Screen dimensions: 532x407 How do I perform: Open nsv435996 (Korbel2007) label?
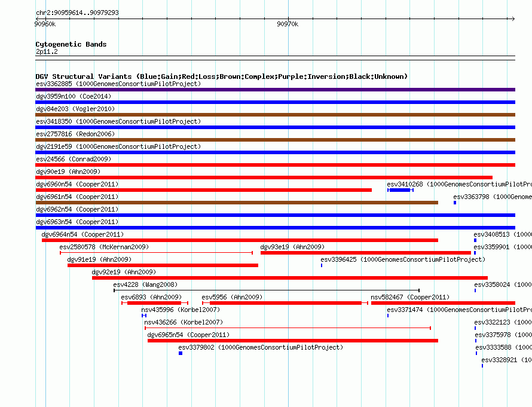pos(181,310)
